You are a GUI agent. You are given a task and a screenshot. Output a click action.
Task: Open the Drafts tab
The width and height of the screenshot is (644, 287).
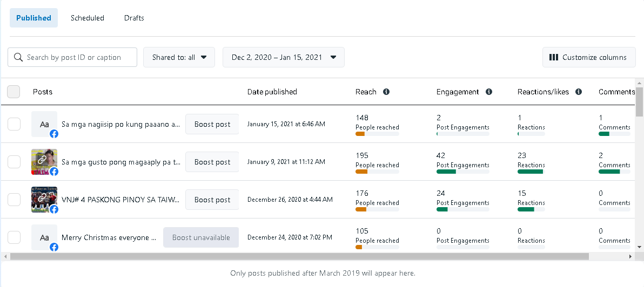click(134, 18)
